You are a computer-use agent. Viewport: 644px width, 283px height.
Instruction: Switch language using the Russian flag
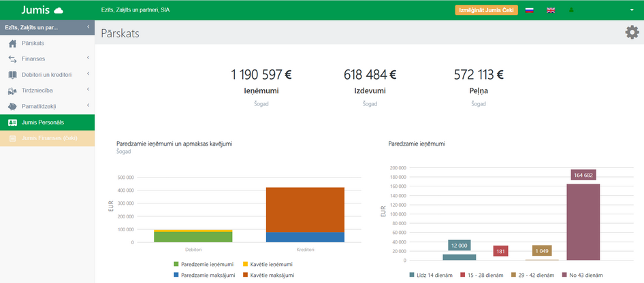[530, 10]
